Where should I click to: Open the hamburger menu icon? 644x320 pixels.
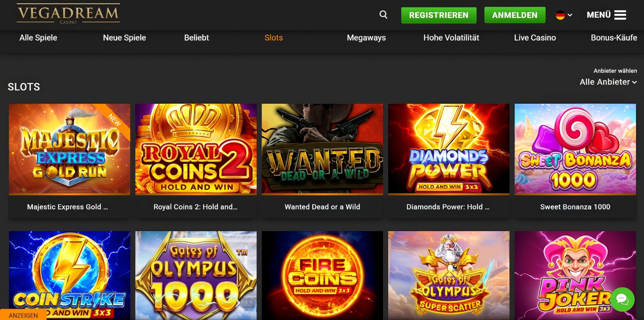pos(620,15)
